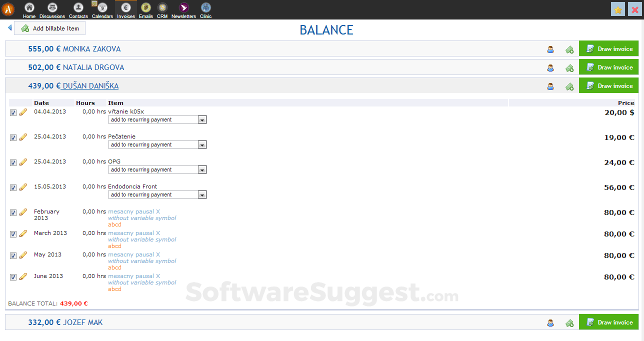The height and width of the screenshot is (341, 644).
Task: Draw invoice for Jozef Mak
Action: coord(608,322)
